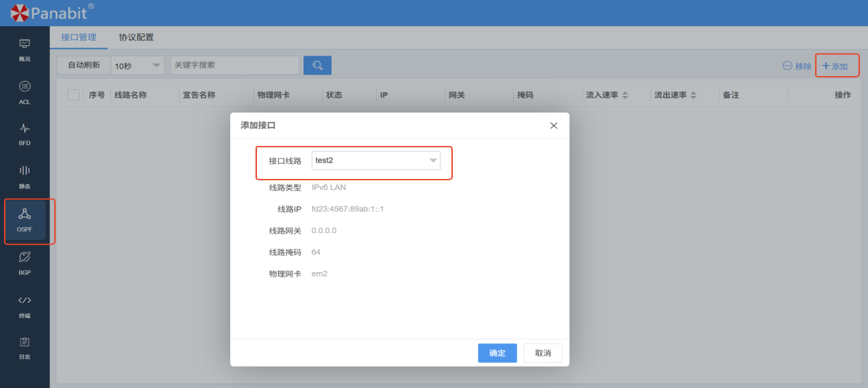Click the 取消 cancel button
Screen dimensions: 868x388
tap(543, 353)
